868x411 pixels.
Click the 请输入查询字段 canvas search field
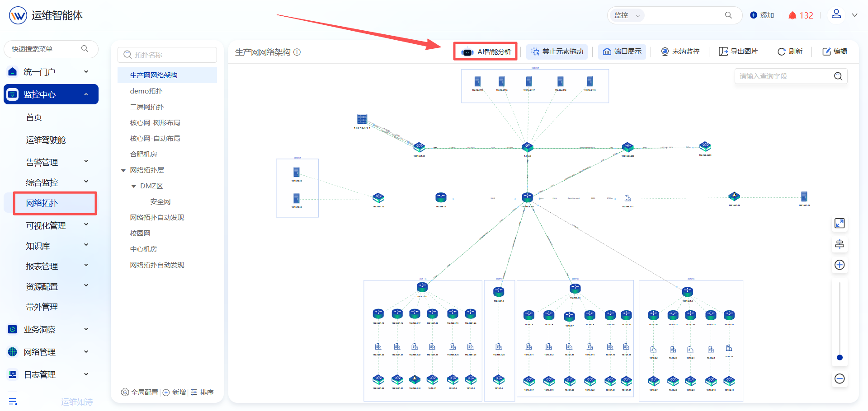(791, 76)
